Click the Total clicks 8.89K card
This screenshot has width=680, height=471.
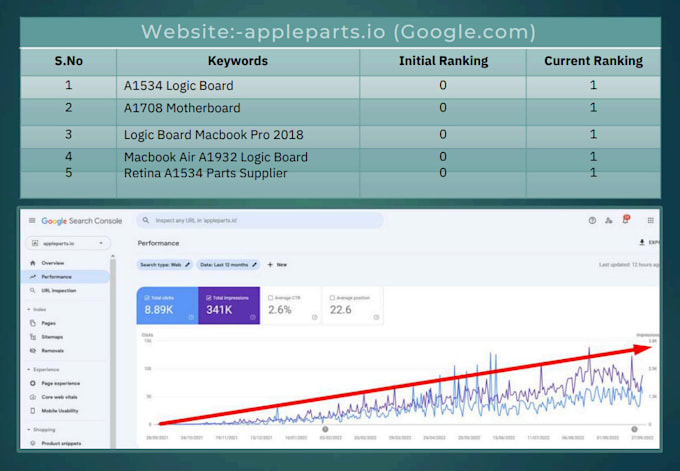[167, 305]
